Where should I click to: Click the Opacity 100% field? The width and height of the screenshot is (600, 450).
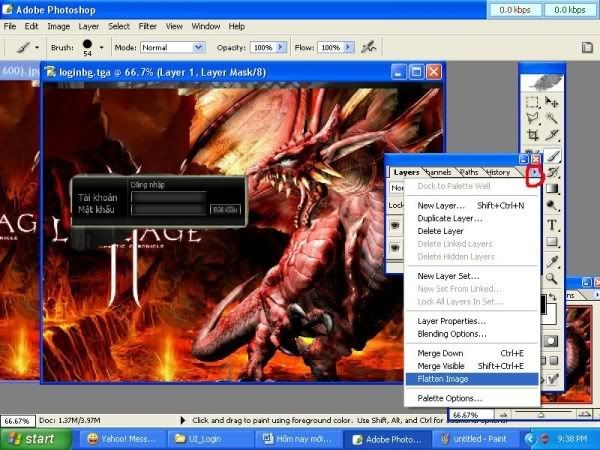263,47
